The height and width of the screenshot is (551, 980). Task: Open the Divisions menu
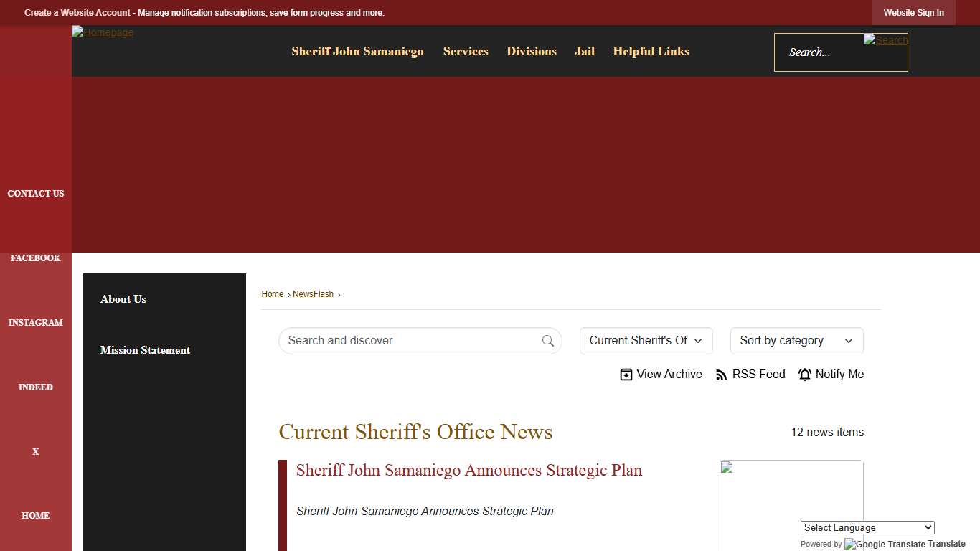coord(531,51)
